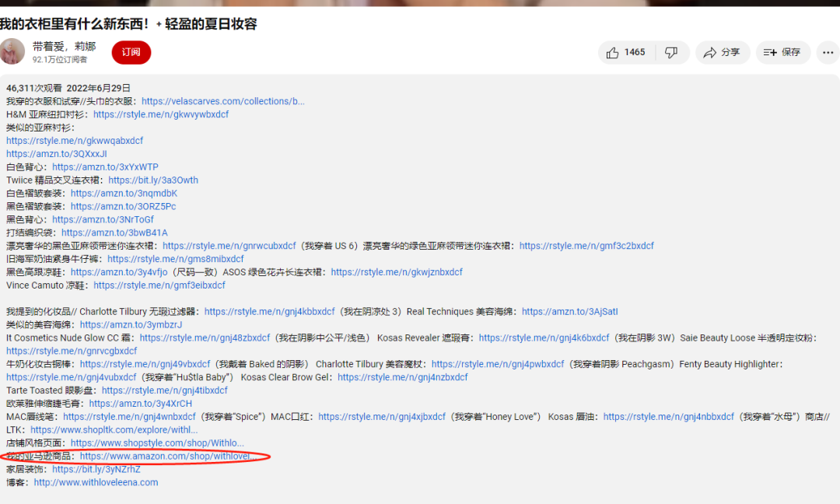The width and height of the screenshot is (840, 504).
Task: Open home decor link bit.ly/3yNZrhZ
Action: tap(96, 469)
